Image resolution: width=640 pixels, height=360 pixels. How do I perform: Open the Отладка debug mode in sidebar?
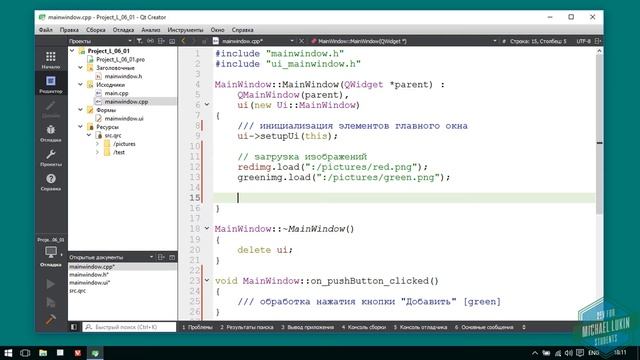[51, 133]
